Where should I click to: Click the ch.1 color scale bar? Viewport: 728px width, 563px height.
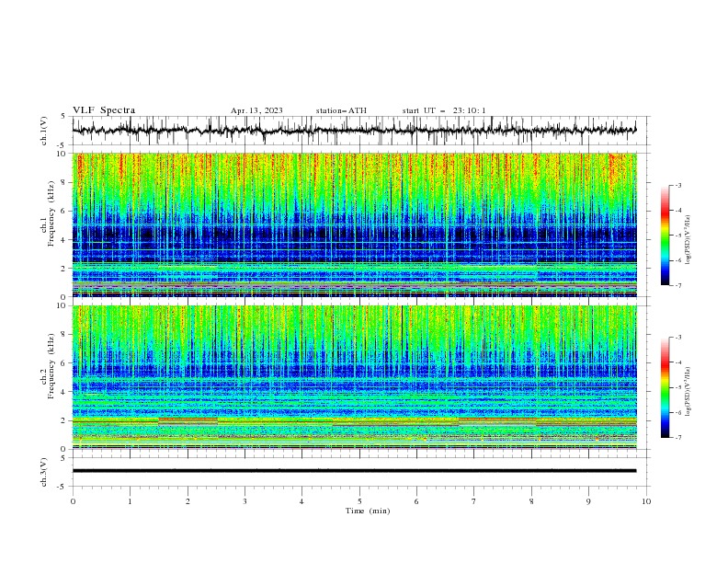pyautogui.click(x=665, y=236)
